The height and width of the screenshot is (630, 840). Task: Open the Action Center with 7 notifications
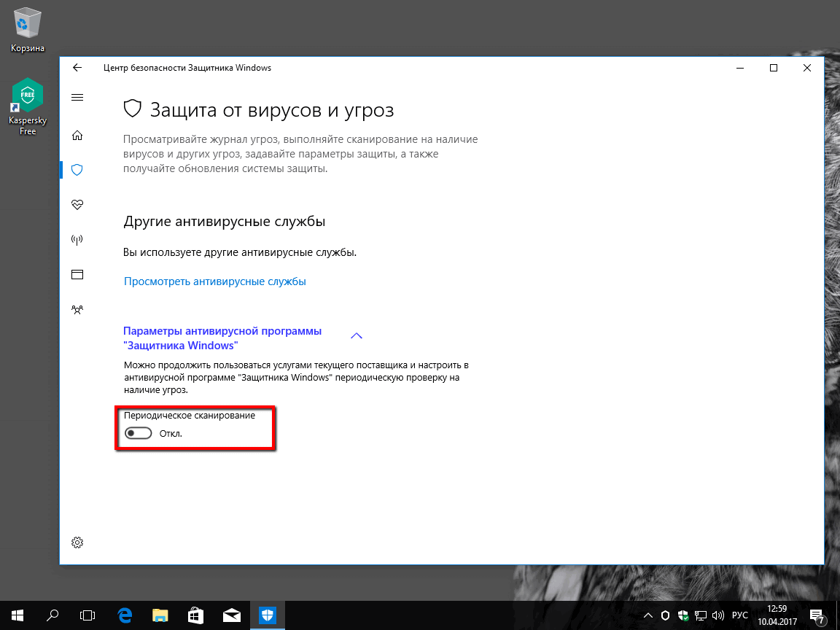(x=817, y=615)
